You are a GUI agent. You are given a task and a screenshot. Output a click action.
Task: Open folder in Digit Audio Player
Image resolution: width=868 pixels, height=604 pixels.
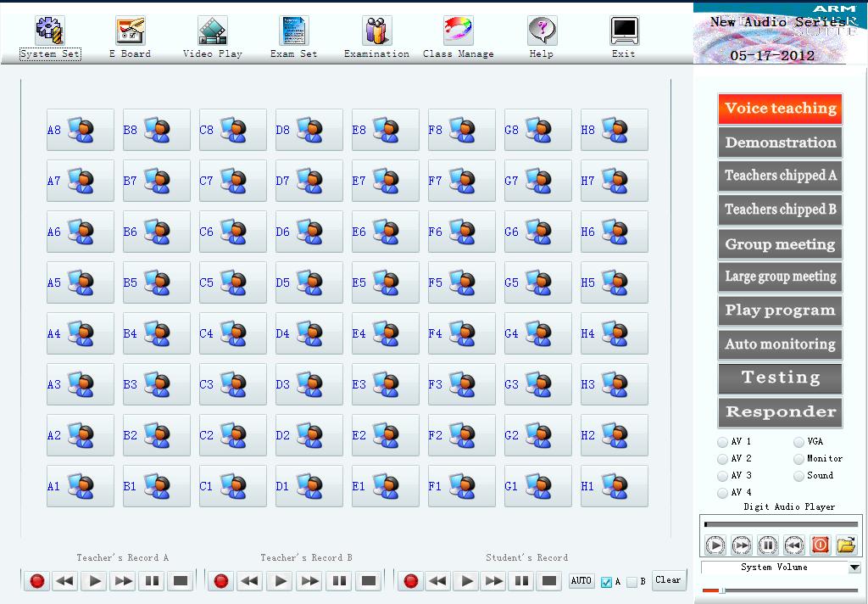coord(846,545)
